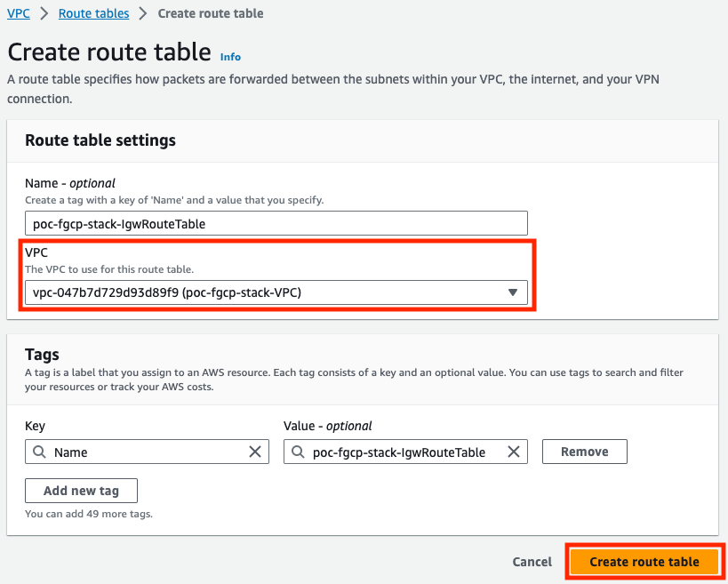Click the breadcrumb chevron after Route tables
This screenshot has width=728, height=584.
[143, 13]
